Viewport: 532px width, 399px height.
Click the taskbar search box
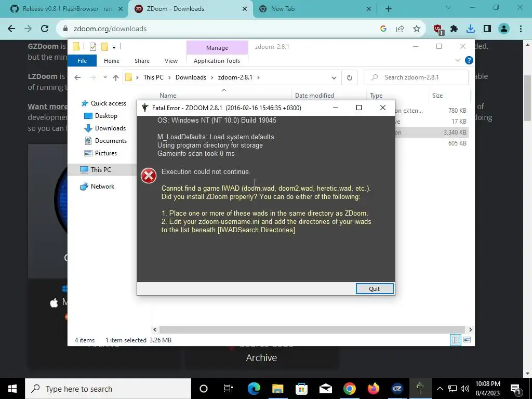[x=108, y=389]
